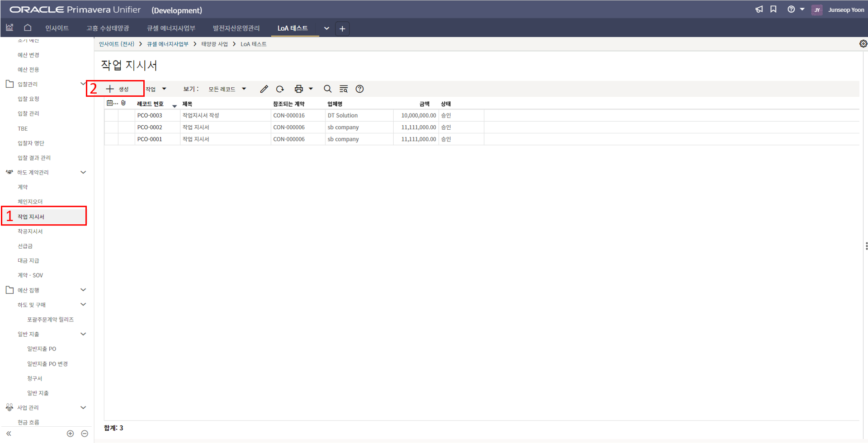This screenshot has width=868, height=443.
Task: Select record row PCO-0003
Action: pos(150,116)
